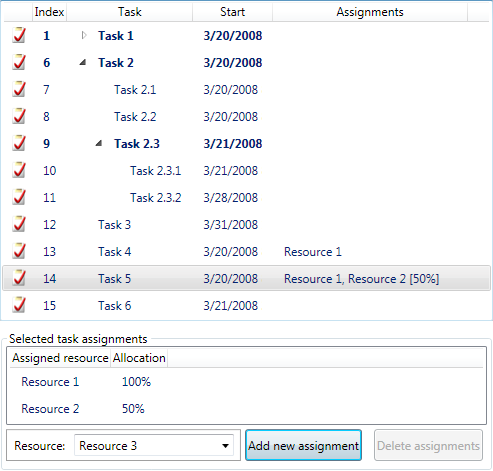Open the Resource combo box showing Resource 3
This screenshot has height=471, width=493.
coord(154,446)
